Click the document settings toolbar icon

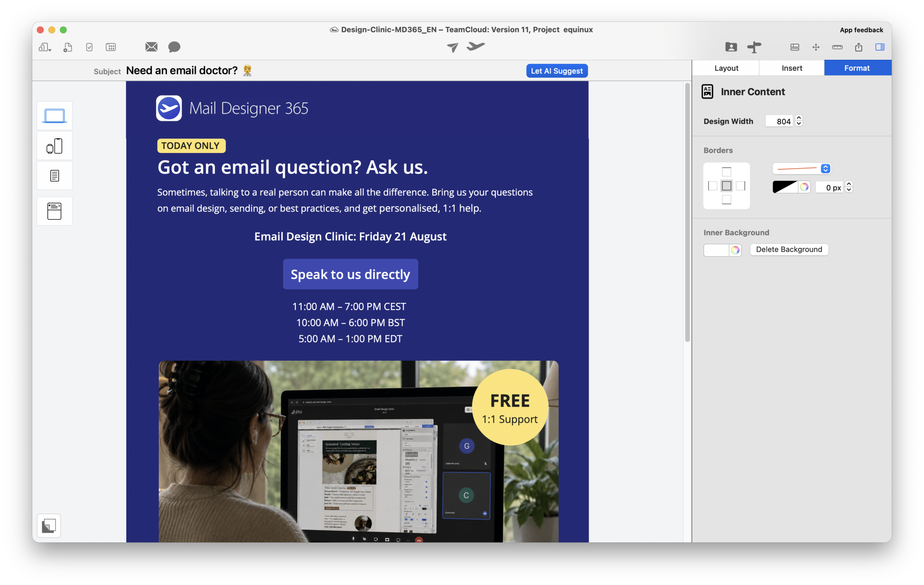point(68,47)
